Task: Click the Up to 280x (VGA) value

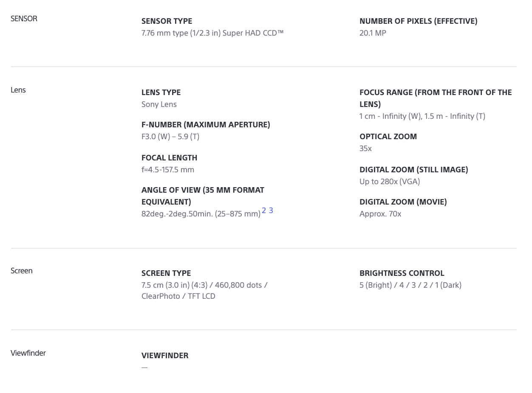Action: click(x=390, y=182)
